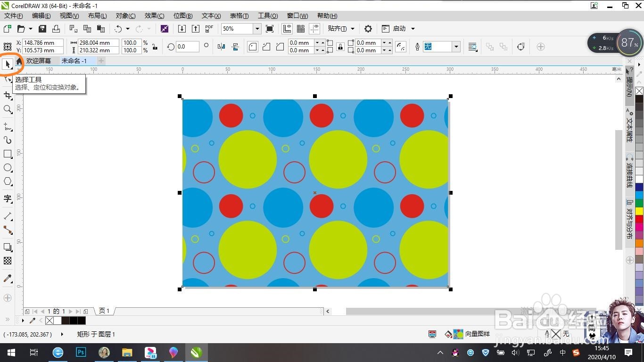This screenshot has height=362, width=644.
Task: Click Publish to PDF icon
Action: point(209,29)
